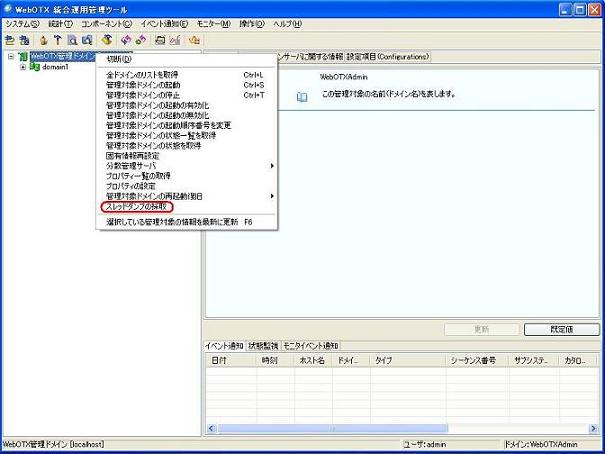Sort by シーケンス番号 column header
Image resolution: width=605 pixels, height=454 pixels.
(478, 361)
